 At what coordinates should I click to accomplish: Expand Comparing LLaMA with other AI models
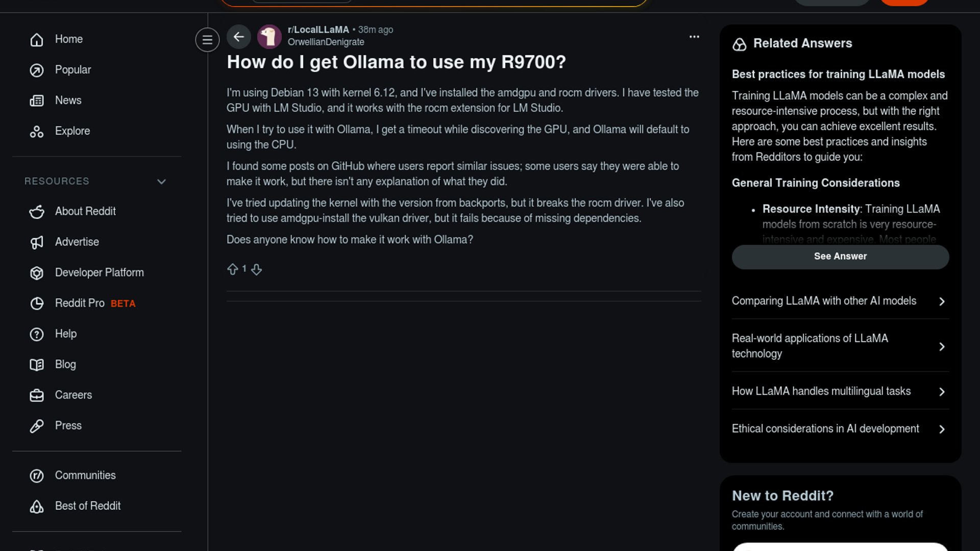[x=840, y=301]
